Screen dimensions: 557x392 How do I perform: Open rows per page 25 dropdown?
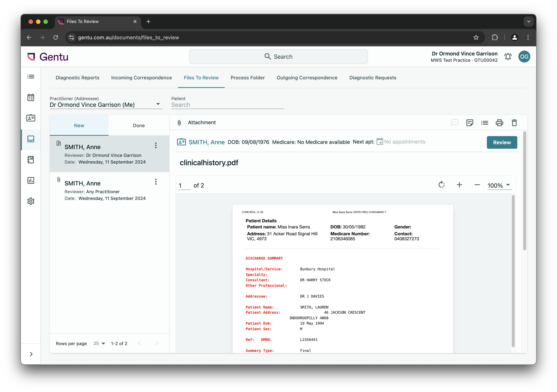tap(99, 344)
